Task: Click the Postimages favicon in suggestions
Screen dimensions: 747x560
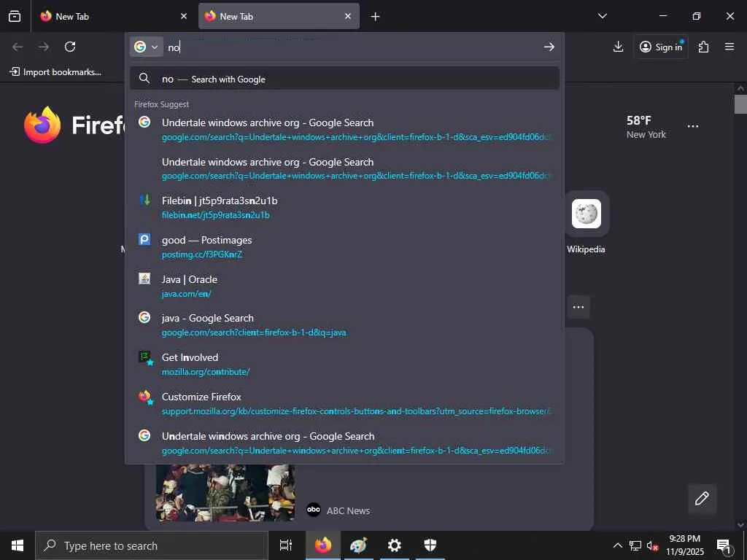Action: point(144,239)
